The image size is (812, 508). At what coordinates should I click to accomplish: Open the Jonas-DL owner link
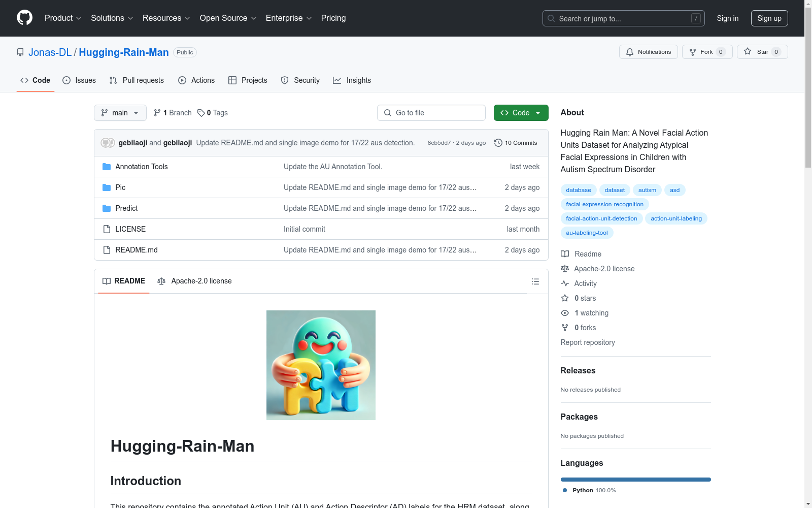[x=50, y=52]
